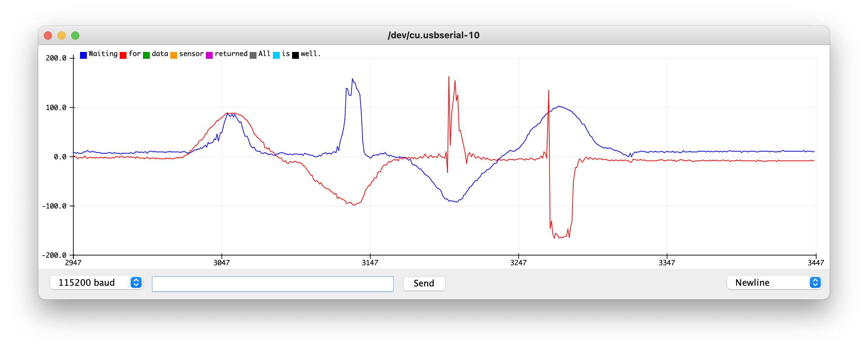Click the 3447 x-axis label
This screenshot has height=350, width=868.
tap(816, 263)
